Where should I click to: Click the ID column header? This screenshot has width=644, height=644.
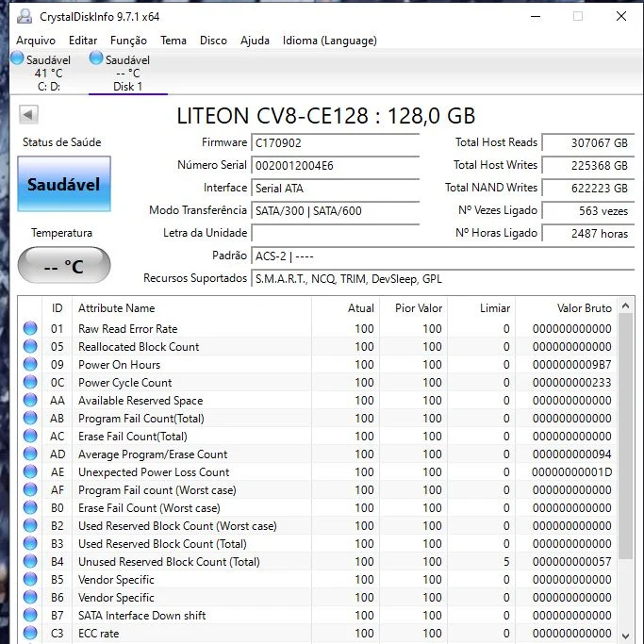tap(58, 308)
